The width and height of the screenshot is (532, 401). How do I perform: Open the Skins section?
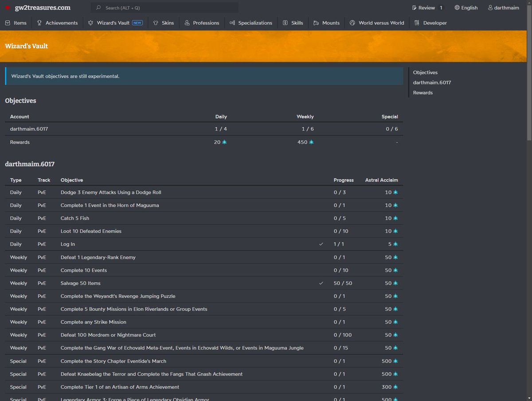click(x=164, y=23)
